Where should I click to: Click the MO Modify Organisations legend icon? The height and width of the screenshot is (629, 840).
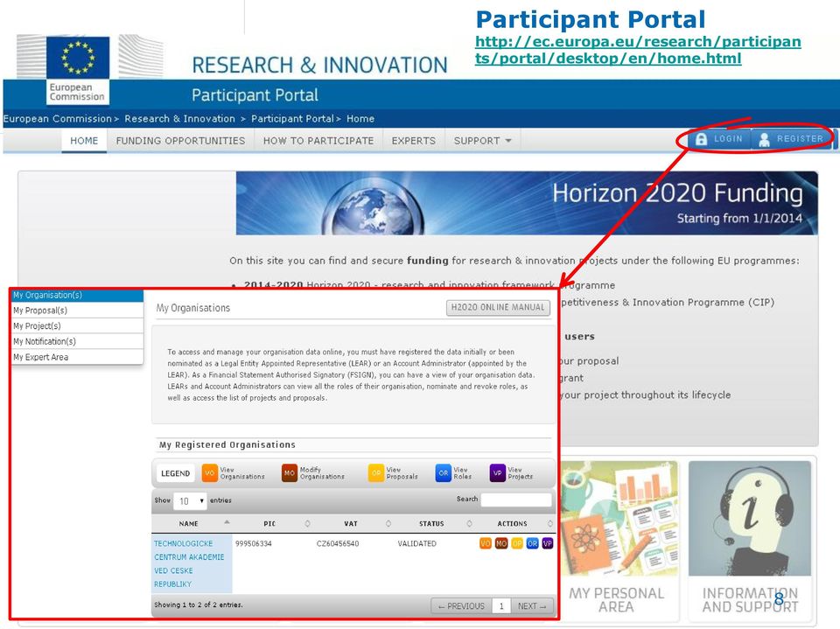point(290,473)
